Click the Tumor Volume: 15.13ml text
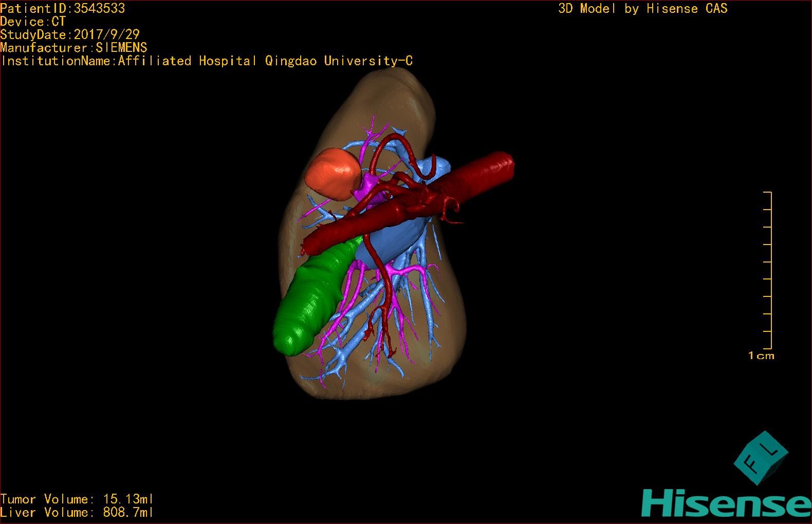Screen dimensions: 812x524 click(x=77, y=499)
